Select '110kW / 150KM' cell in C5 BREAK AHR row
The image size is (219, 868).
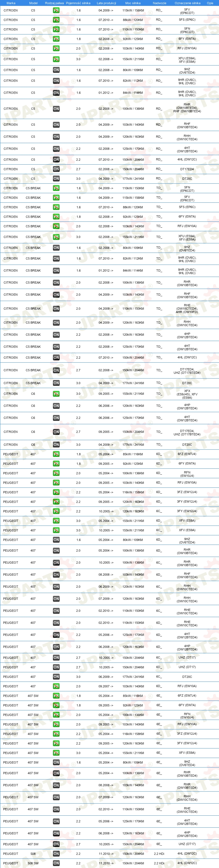coord(133,309)
